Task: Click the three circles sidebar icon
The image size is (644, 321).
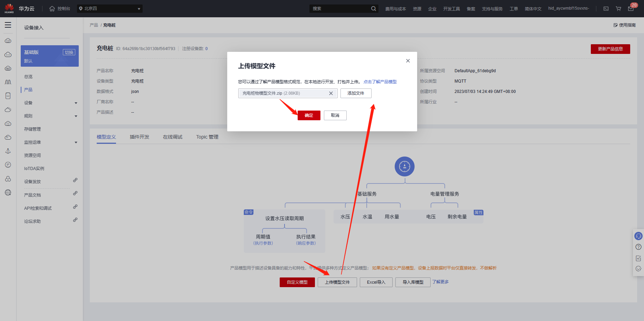Action: point(8,179)
